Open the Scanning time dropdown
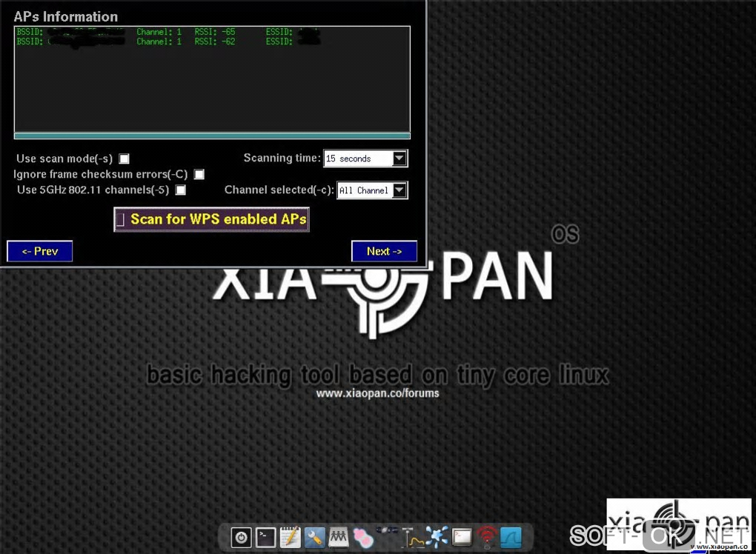 (365, 158)
